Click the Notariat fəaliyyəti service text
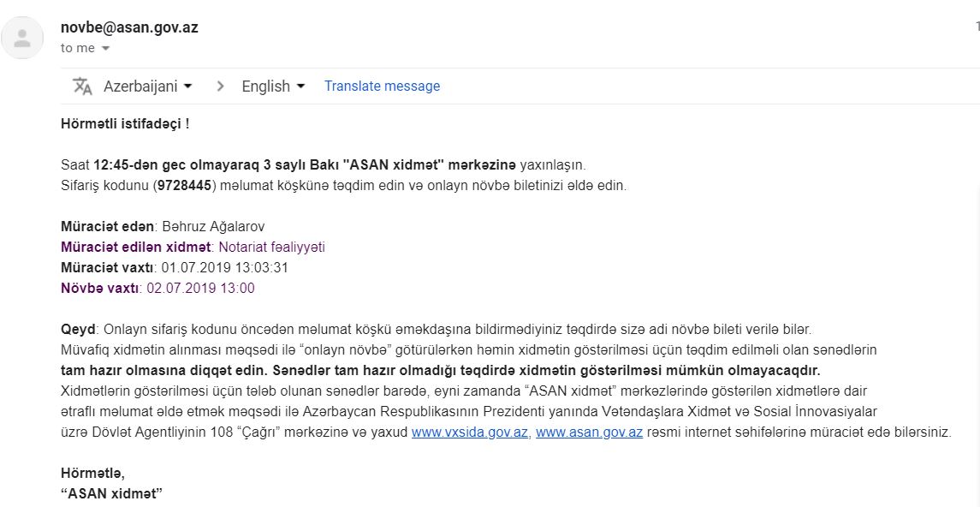Screen dimensions: 980x507 [x=272, y=247]
